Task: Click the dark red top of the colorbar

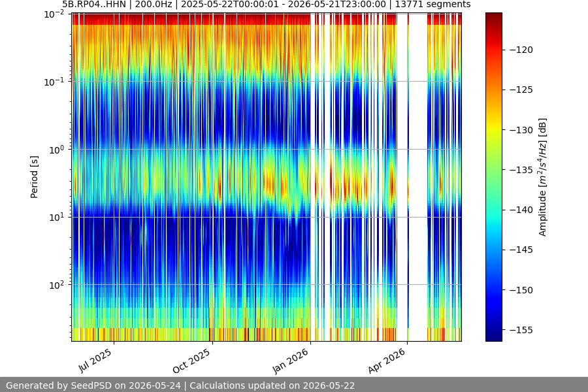Action: pos(493,17)
